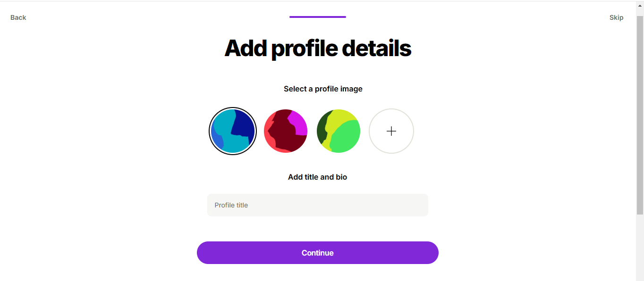Viewport: 644px width, 281px height.
Task: Click the bright green area of third avatar
Action: click(346, 138)
